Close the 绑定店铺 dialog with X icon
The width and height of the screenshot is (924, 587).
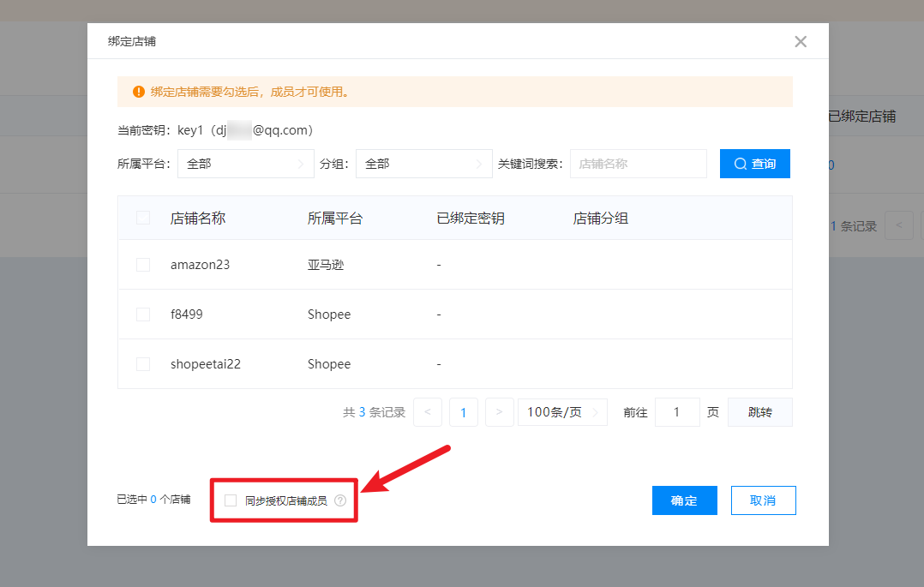pos(801,41)
